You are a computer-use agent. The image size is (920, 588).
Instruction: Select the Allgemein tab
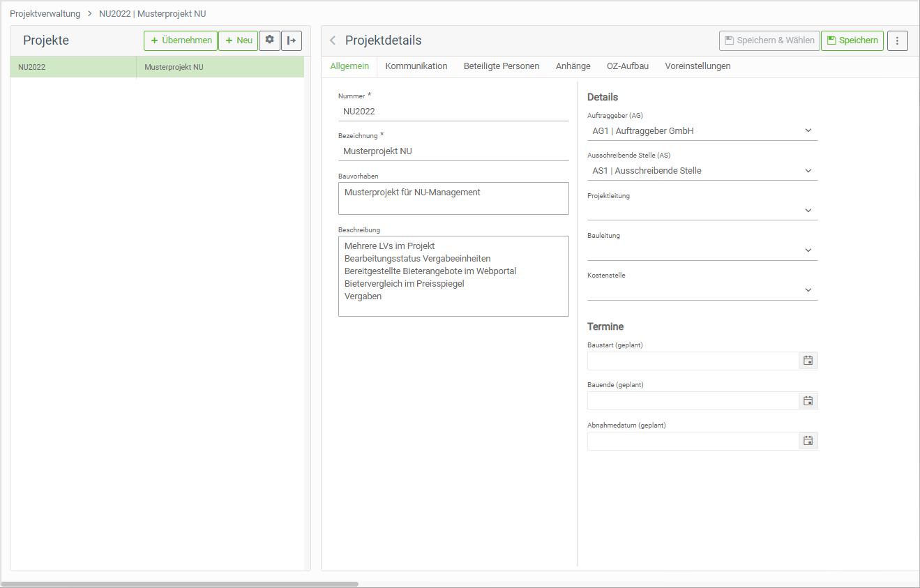coord(349,66)
